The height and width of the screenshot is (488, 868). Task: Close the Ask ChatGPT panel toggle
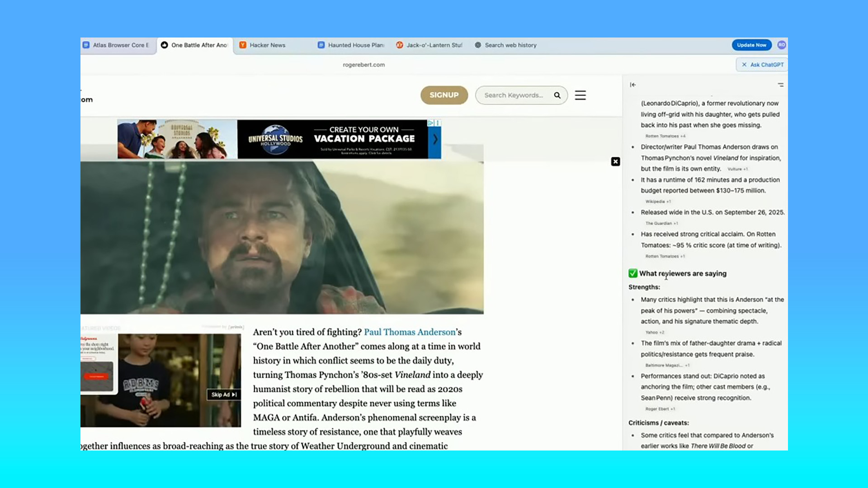[762, 65]
